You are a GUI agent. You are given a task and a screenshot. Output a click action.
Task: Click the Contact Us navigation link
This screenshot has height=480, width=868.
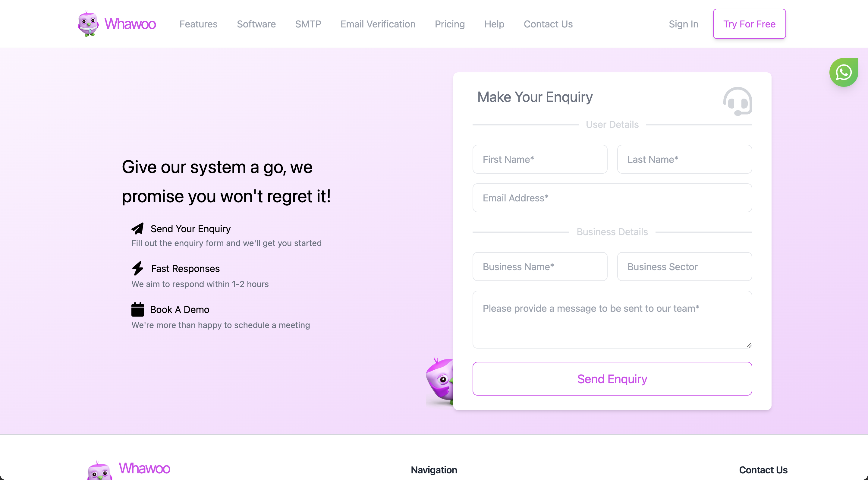[548, 24]
